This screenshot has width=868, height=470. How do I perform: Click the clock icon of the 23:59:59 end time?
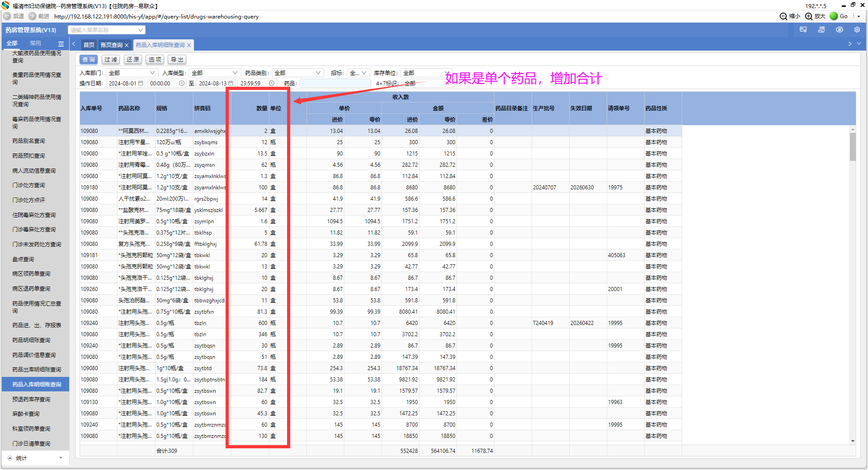[x=272, y=84]
